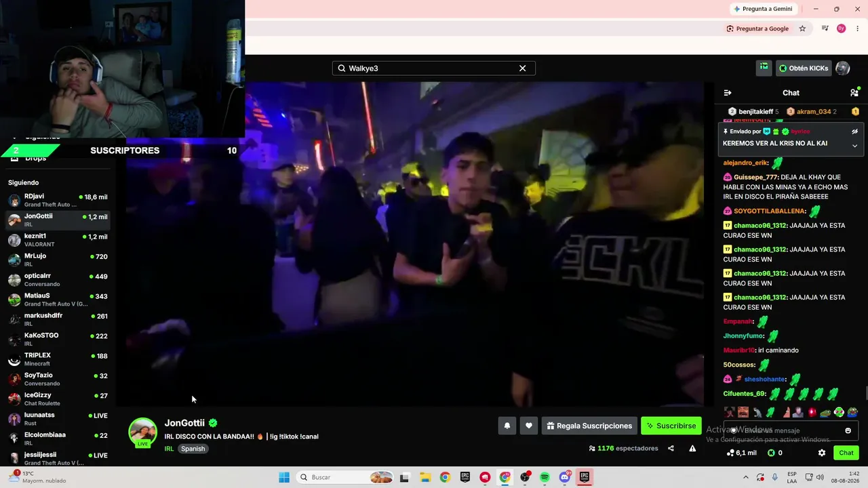The image size is (868, 488).
Task: Open IceGizzy channel in the sidebar
Action: 58,399
